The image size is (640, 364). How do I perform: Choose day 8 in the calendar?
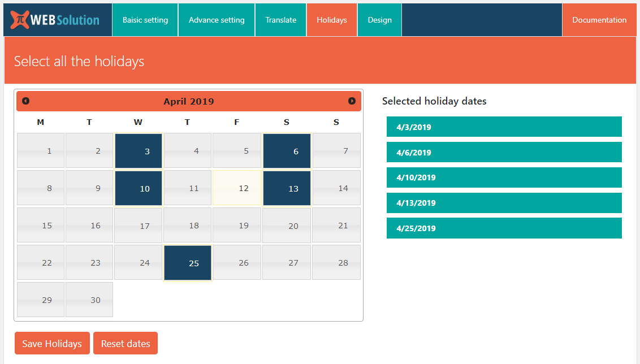pos(41,188)
